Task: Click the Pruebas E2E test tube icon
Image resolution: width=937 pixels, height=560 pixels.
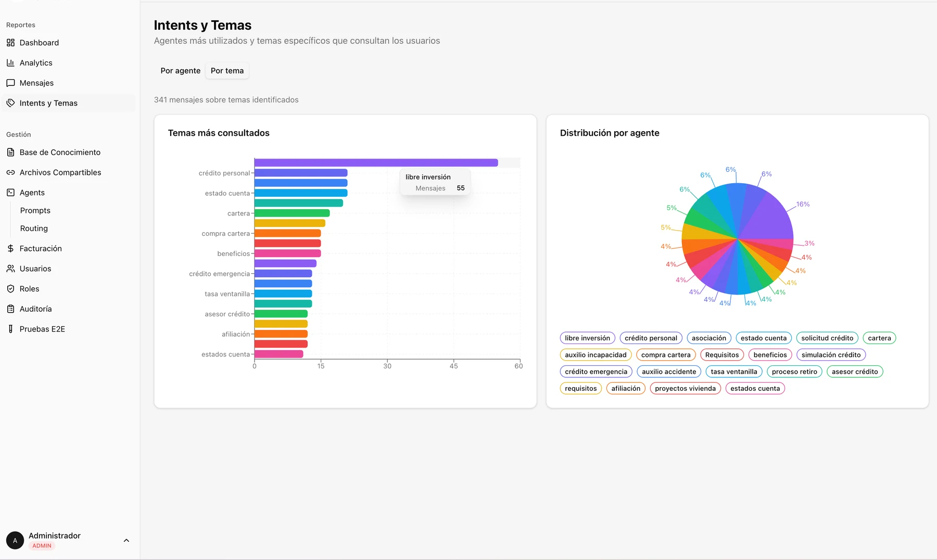Action: coord(10,329)
